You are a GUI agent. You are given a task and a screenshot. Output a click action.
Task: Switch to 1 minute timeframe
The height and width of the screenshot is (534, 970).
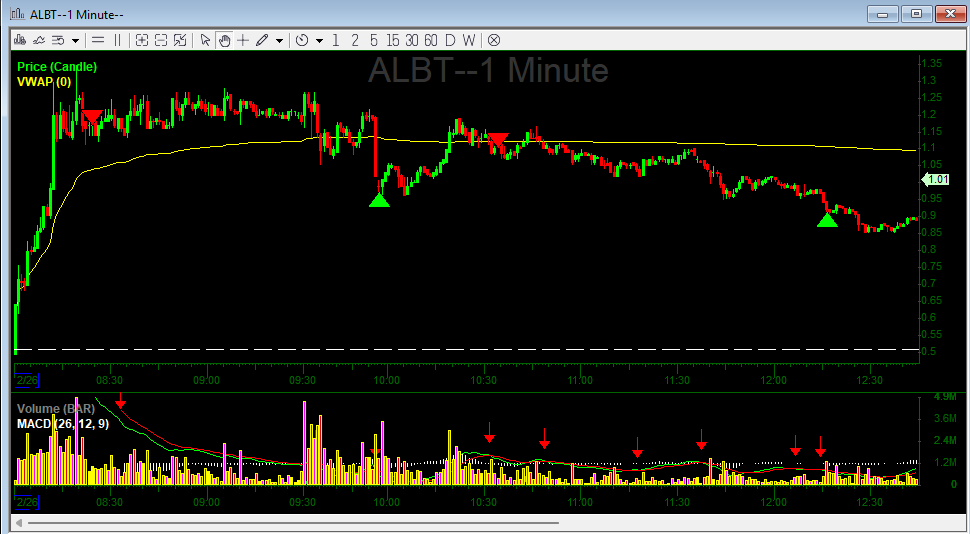pos(335,40)
